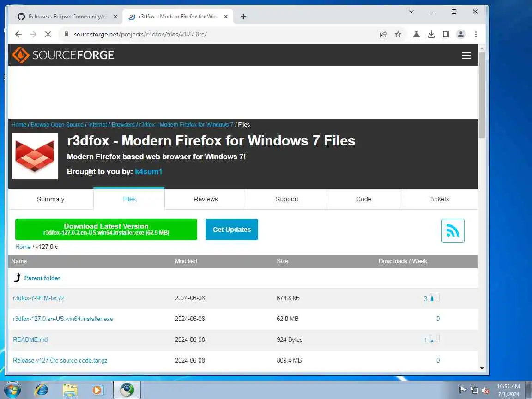Click the 674.8 kB size value
This screenshot has width=532, height=399.
coord(288,298)
